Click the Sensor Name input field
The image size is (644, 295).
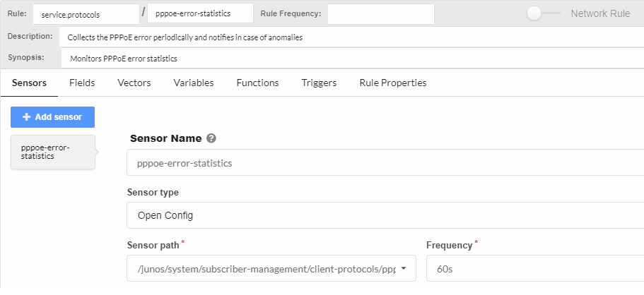[x=385, y=162]
